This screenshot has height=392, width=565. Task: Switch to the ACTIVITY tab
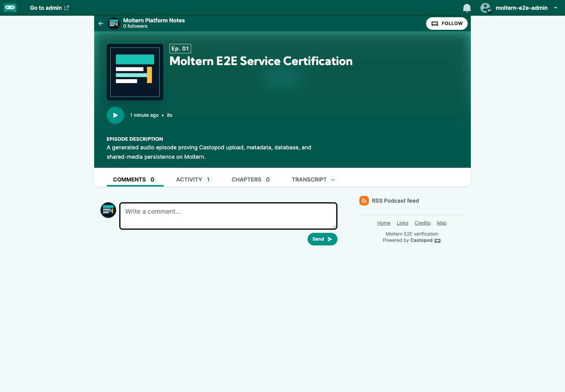(x=194, y=180)
